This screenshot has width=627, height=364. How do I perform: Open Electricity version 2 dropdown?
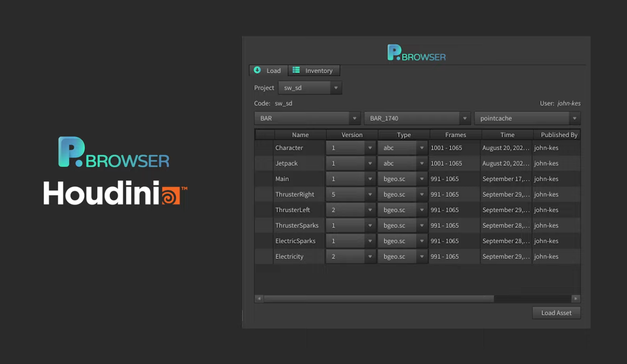tap(351, 256)
